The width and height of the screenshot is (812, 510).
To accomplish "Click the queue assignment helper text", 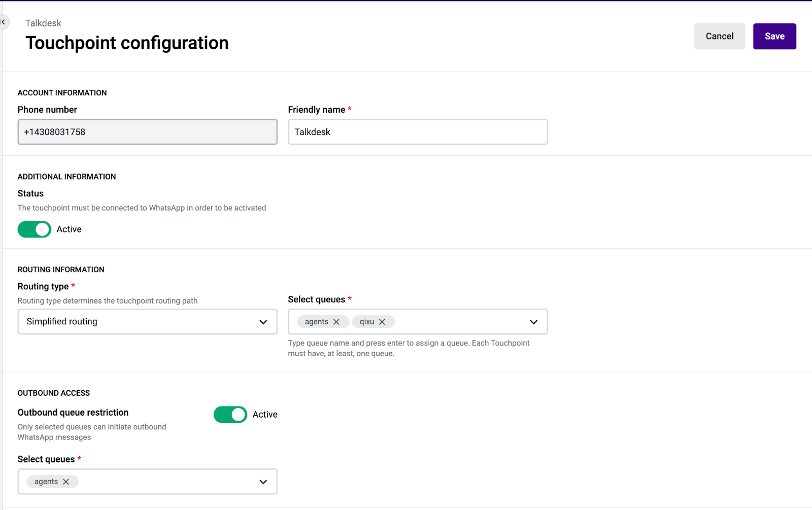I will tap(409, 348).
